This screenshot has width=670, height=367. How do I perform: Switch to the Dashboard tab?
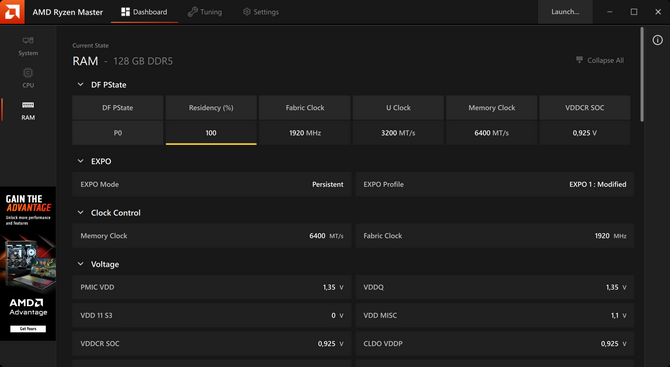coord(144,12)
